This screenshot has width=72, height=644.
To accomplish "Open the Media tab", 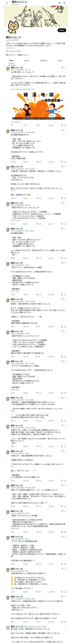I will tap(60, 61).
